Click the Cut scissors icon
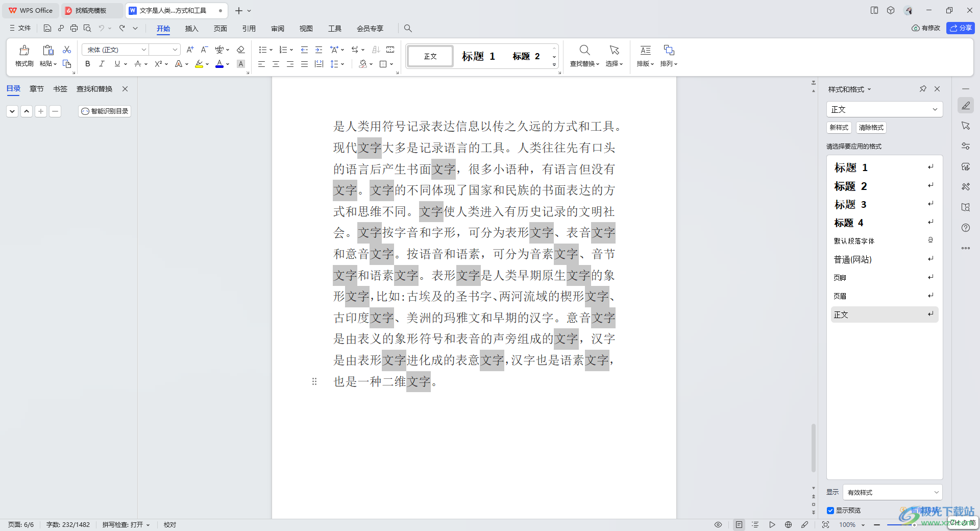 67,50
